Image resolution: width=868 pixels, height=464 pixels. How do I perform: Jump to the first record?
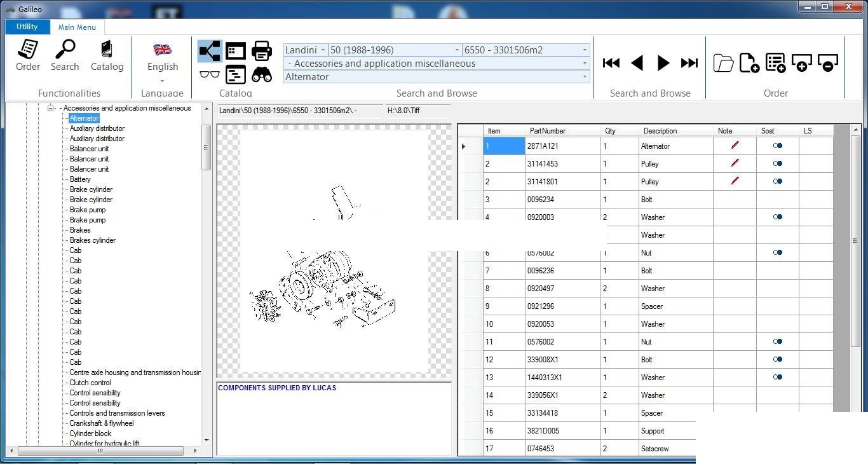tap(611, 63)
